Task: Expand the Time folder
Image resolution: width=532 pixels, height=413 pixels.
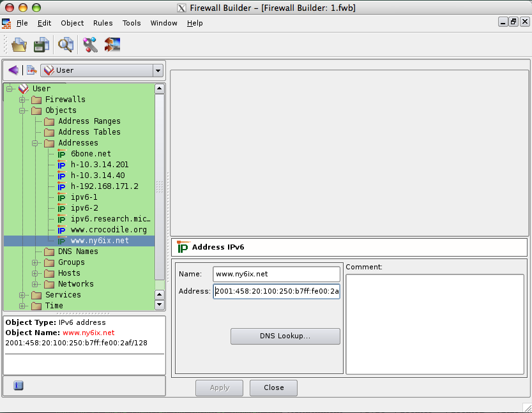Action: pos(22,306)
